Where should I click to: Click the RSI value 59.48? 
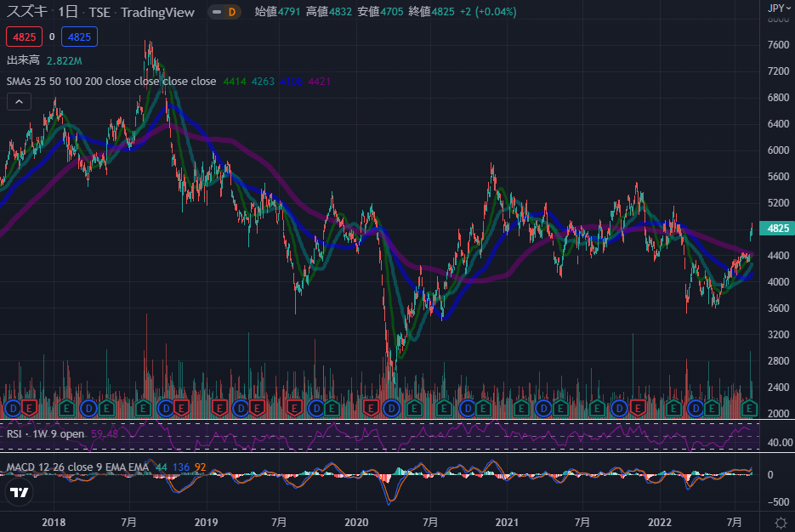[x=105, y=434]
